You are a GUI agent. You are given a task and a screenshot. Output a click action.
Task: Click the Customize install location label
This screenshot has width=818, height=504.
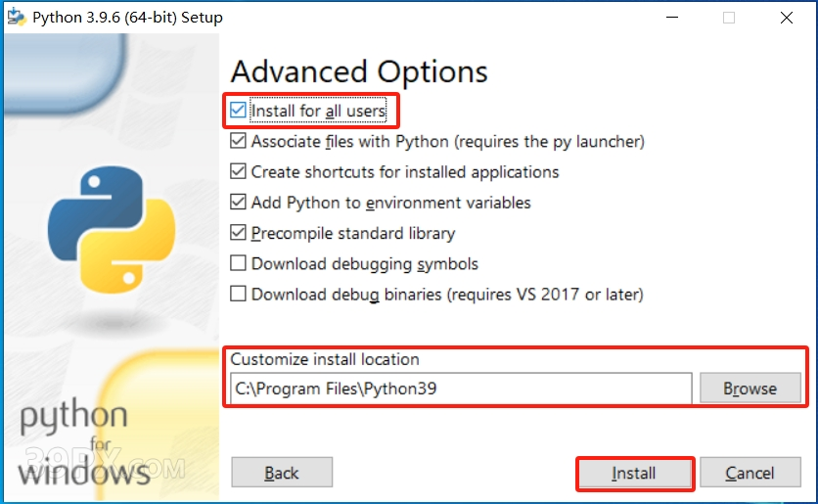325,359
